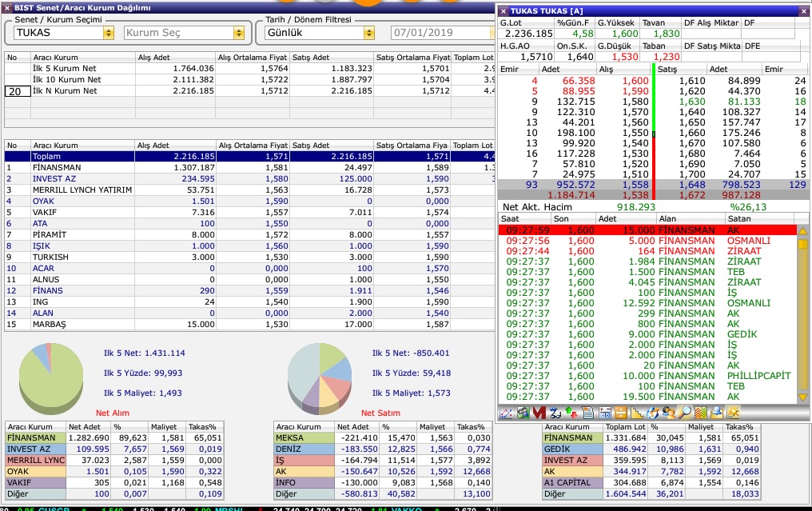Click the 09:27:59 highlighted trade row

647,230
